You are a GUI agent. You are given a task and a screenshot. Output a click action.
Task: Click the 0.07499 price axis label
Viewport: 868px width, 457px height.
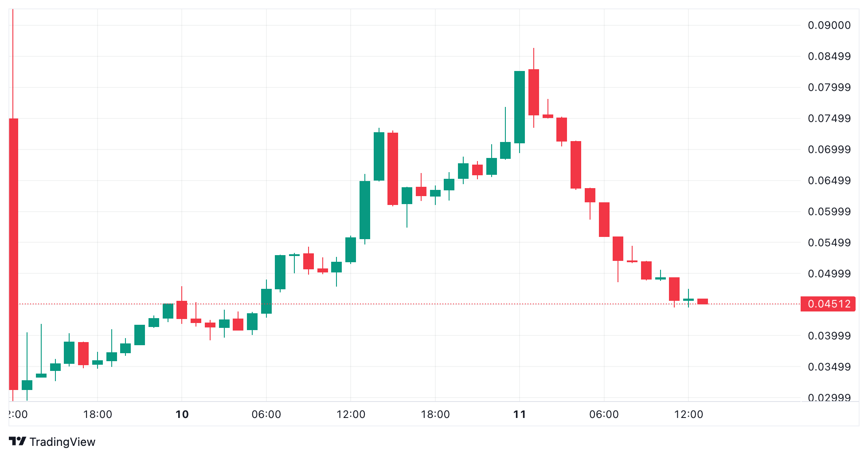point(829,118)
